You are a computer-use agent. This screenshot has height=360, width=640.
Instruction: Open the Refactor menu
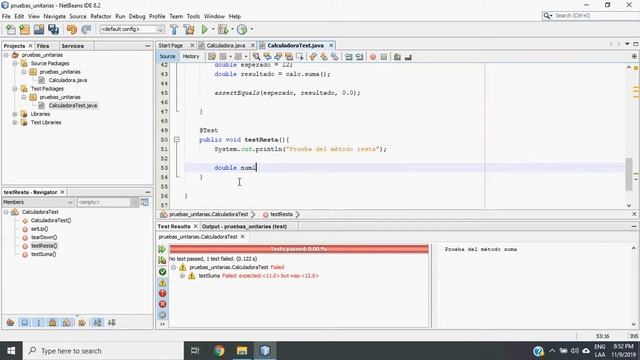[x=101, y=16]
